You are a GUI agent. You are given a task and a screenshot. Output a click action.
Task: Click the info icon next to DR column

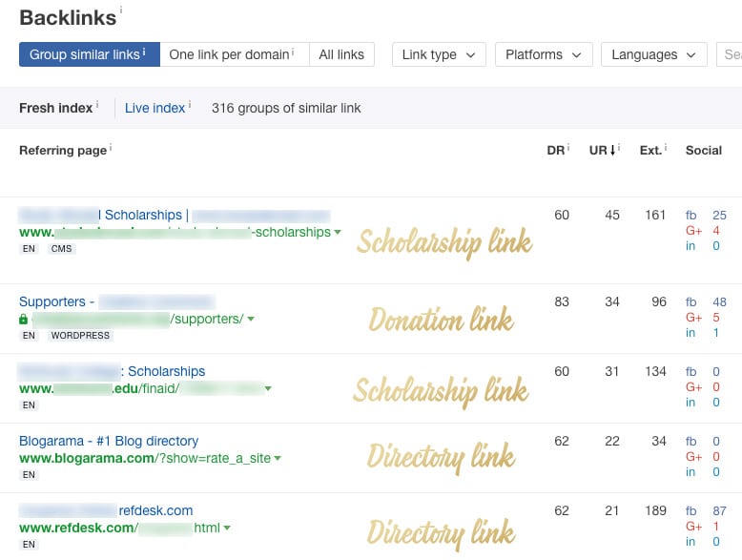[568, 148]
